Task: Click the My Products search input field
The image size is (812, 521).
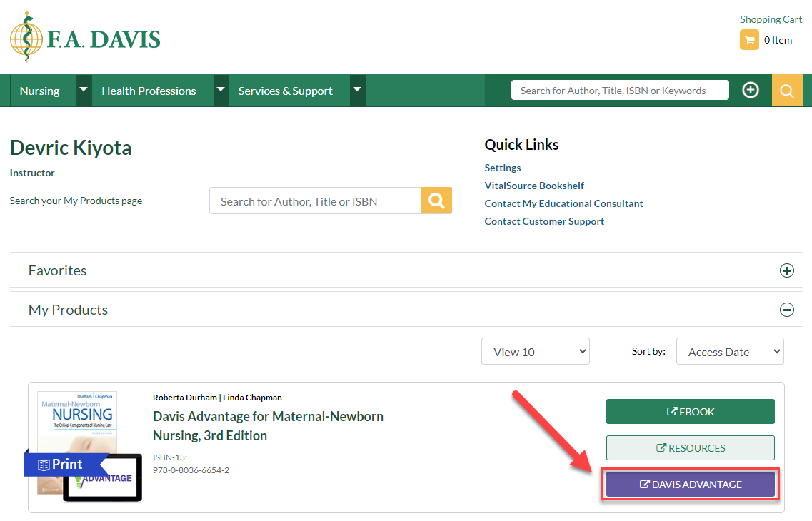Action: pyautogui.click(x=315, y=201)
